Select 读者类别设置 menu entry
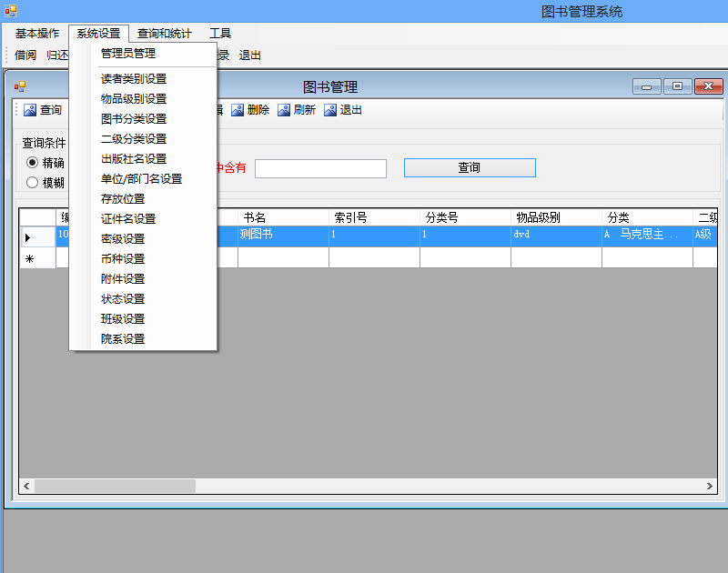 click(134, 79)
